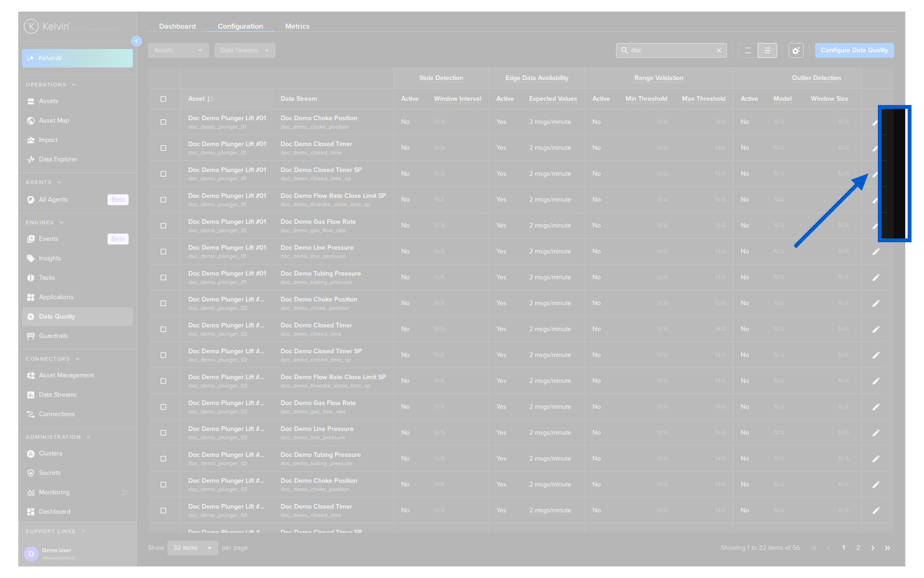Check the plunger_01 Doc Demo Closed Timer row
This screenshot has height=578, width=924.
tap(163, 148)
